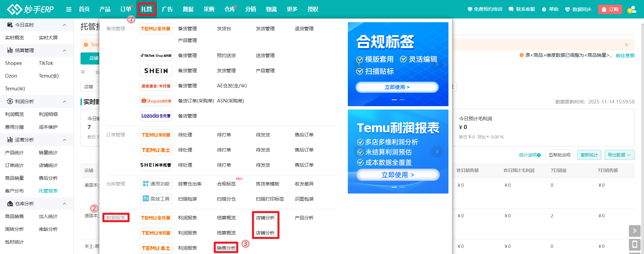Open the 授权 top menu
Viewport: 644px width, 254px height.
(313, 9)
